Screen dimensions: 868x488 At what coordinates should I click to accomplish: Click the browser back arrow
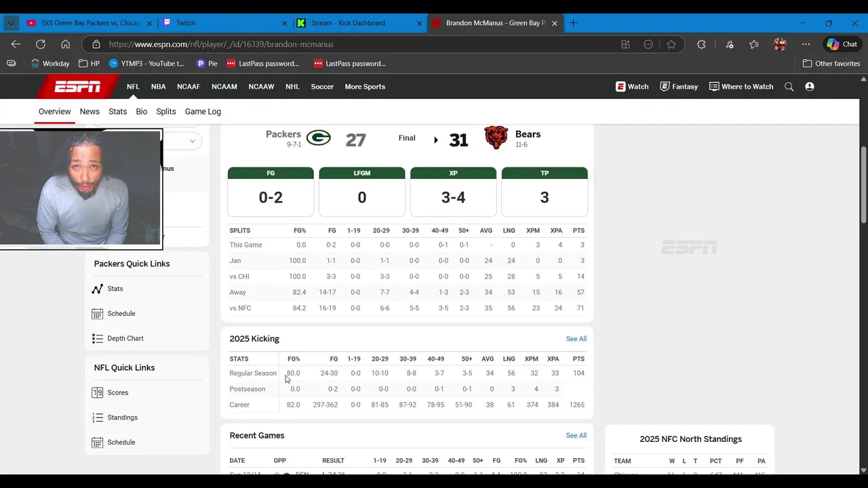coord(16,44)
